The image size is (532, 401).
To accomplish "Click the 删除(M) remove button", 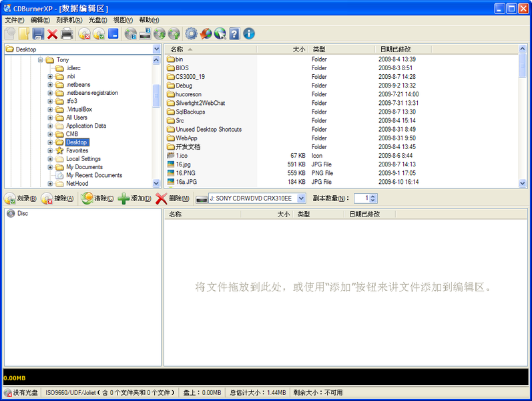I will click(x=172, y=198).
